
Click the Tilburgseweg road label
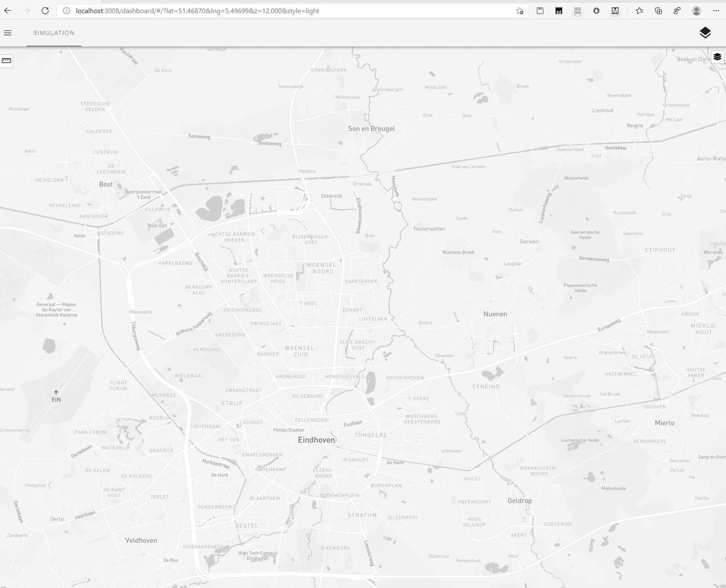136,336
